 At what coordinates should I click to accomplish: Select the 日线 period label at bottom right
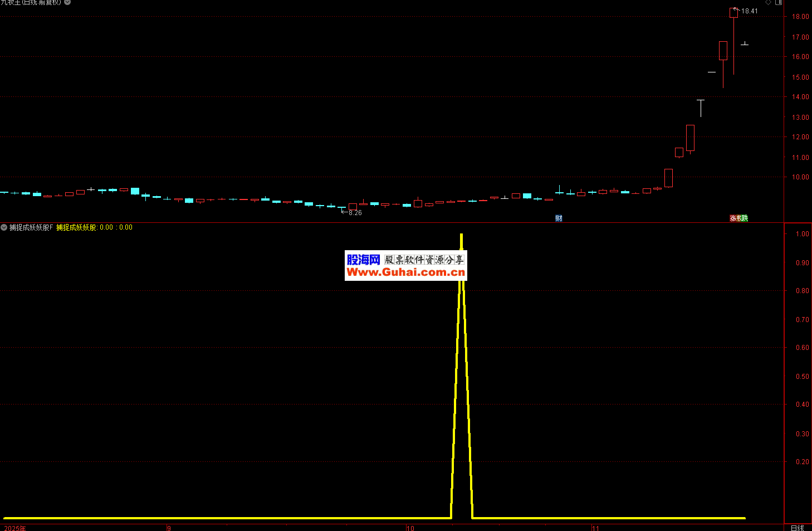pos(797,528)
